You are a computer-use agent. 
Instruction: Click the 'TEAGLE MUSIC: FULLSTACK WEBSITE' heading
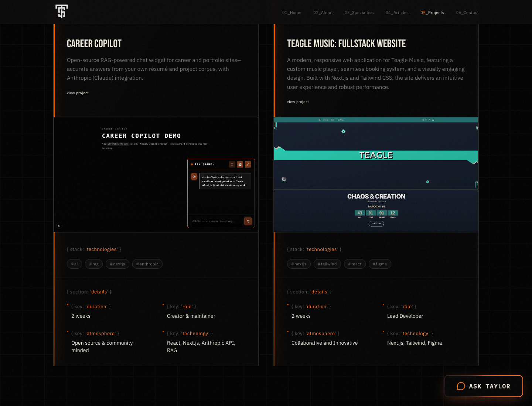[346, 44]
